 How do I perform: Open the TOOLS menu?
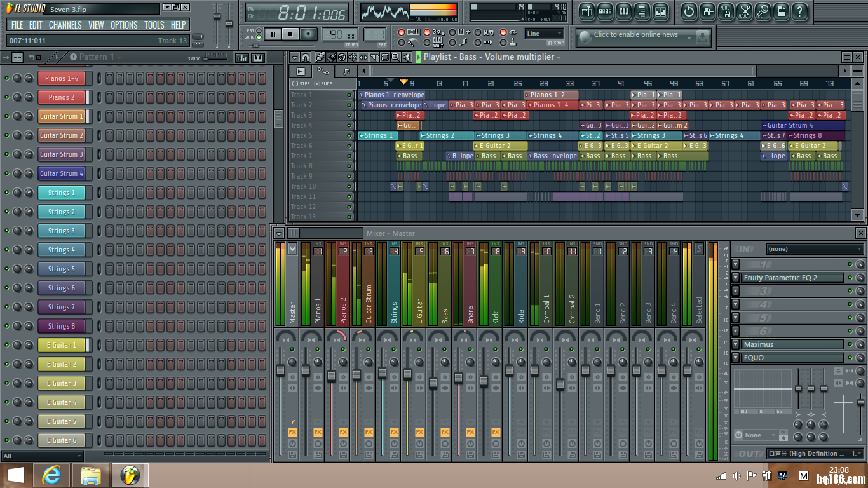click(154, 25)
